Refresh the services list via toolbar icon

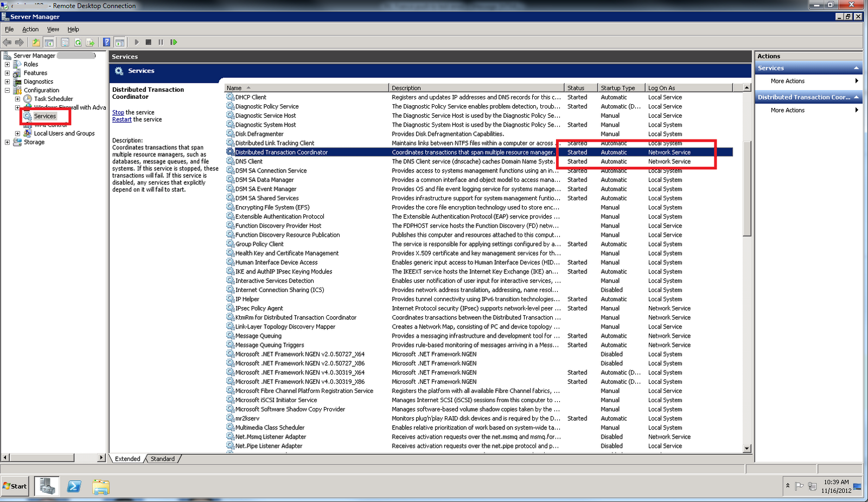coord(78,42)
